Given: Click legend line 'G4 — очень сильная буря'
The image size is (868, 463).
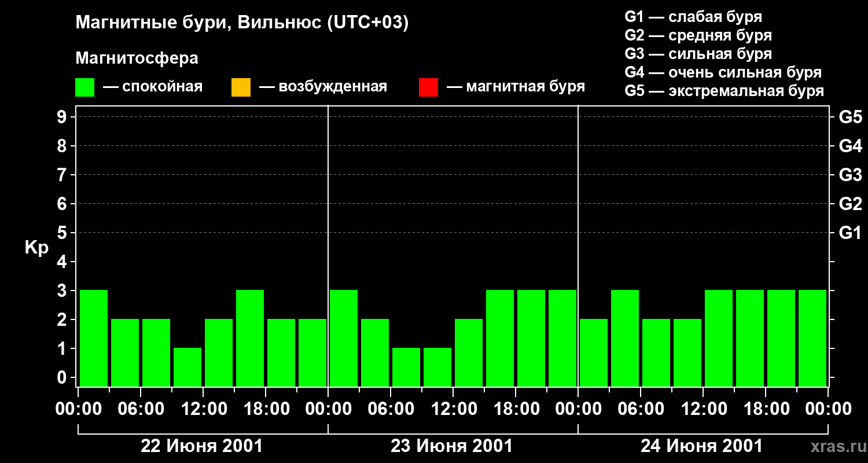Looking at the screenshot, I should pos(723,72).
